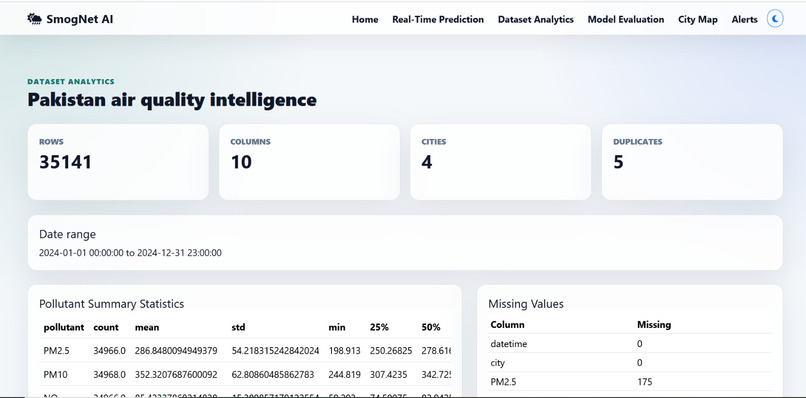Select the ROWS card showing 35141

[118, 162]
